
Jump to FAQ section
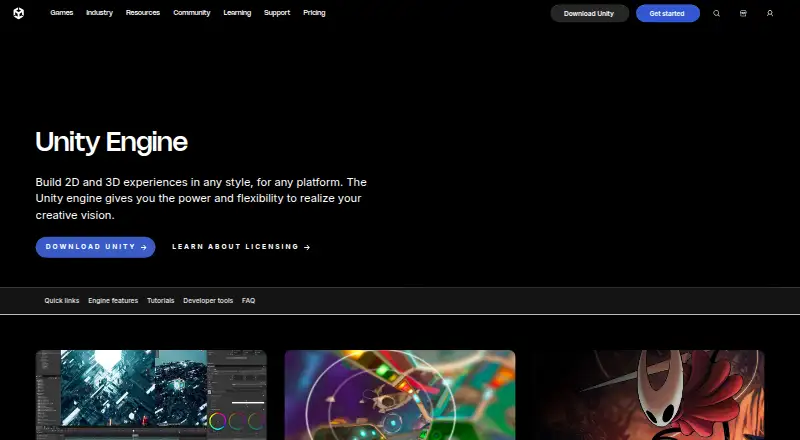(x=248, y=301)
